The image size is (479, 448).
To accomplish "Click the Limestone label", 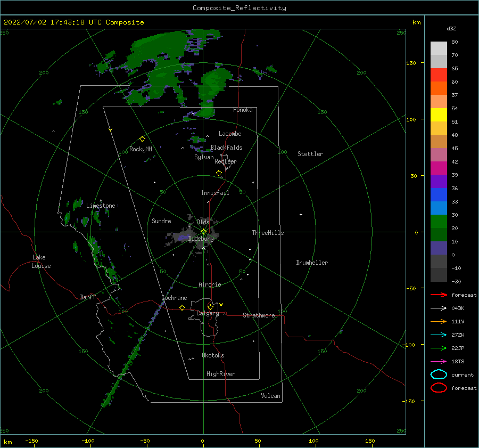I will tap(101, 206).
